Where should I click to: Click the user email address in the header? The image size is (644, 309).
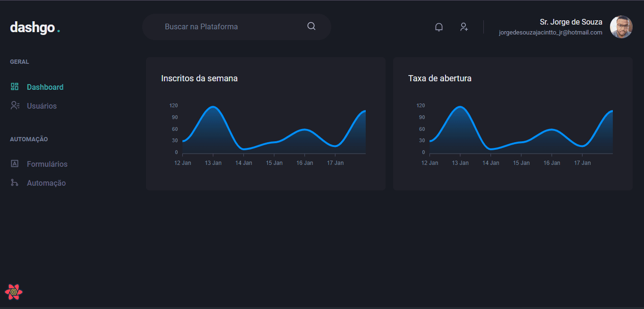point(550,32)
